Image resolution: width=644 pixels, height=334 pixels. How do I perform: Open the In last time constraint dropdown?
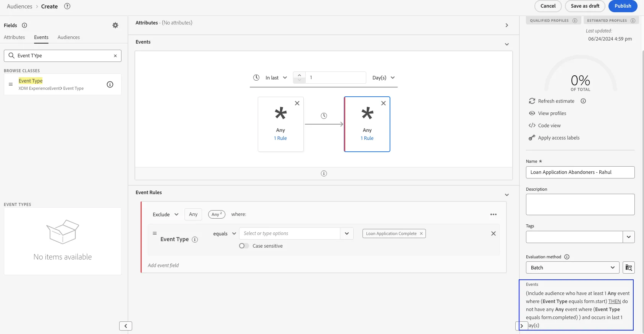[x=276, y=78]
